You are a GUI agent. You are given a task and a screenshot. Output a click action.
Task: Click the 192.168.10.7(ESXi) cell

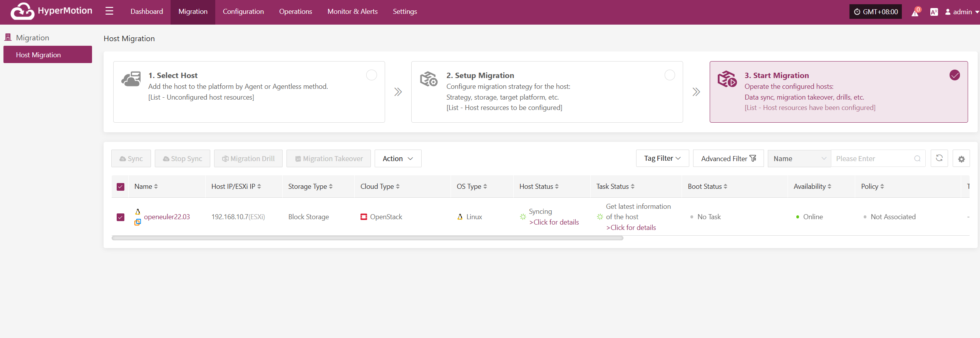(x=238, y=217)
